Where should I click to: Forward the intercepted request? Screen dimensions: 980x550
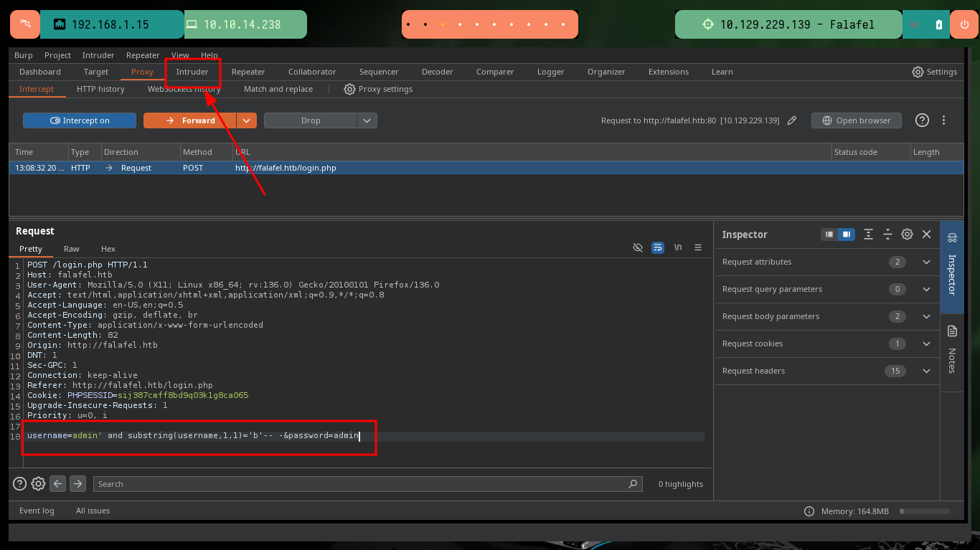190,120
